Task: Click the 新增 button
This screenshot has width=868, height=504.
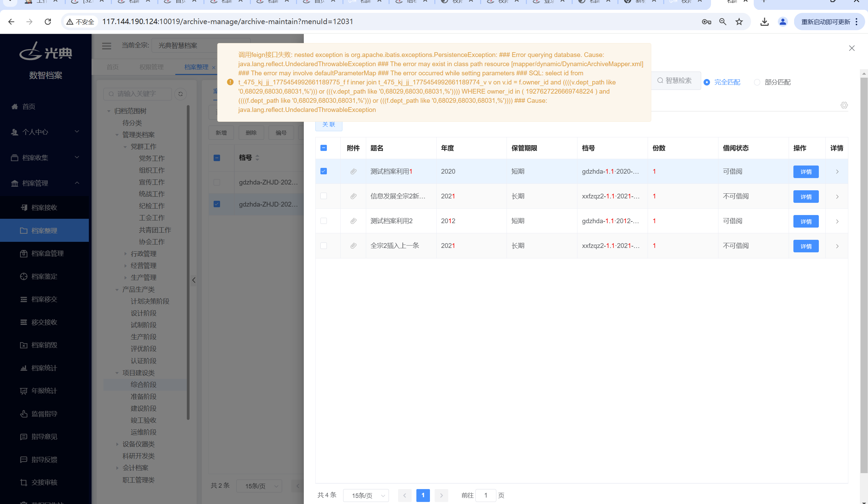Action: (x=221, y=133)
